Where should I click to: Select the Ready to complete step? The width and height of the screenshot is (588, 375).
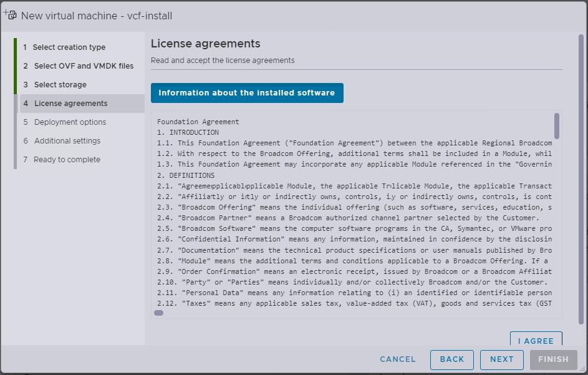coord(67,160)
